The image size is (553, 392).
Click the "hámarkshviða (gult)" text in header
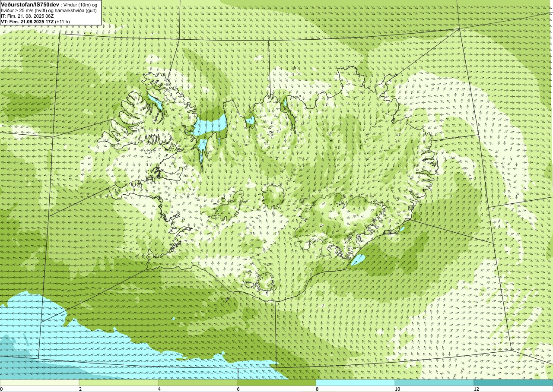[x=75, y=10]
